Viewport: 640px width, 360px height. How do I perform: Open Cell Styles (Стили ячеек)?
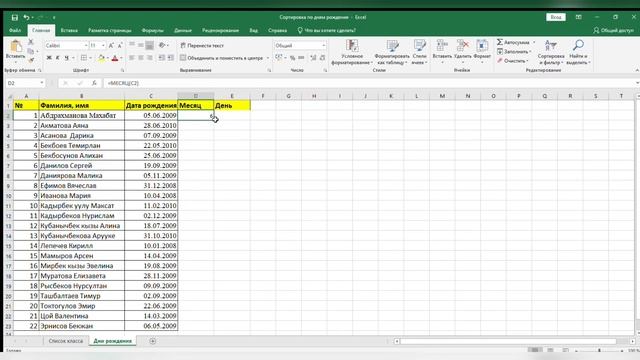point(420,52)
